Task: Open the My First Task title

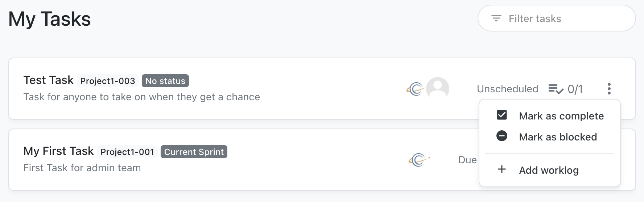Action: click(x=59, y=151)
